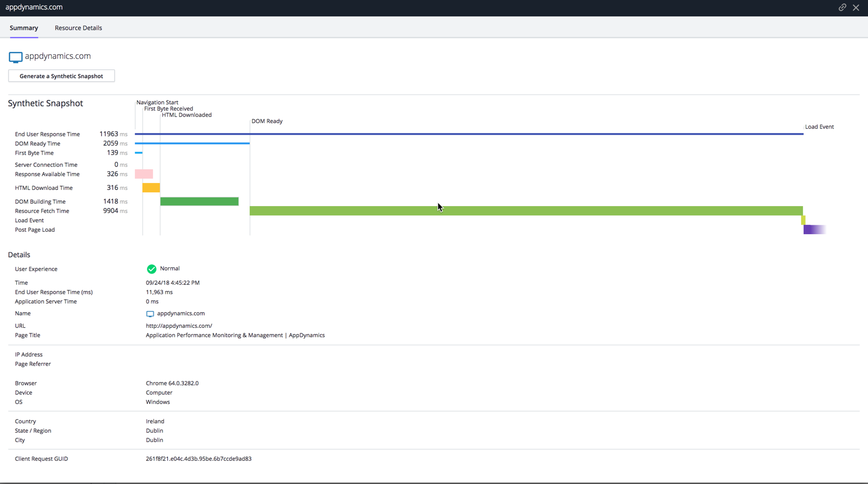Click the http://appdynamics.com/ URL
868x484 pixels.
tap(179, 326)
